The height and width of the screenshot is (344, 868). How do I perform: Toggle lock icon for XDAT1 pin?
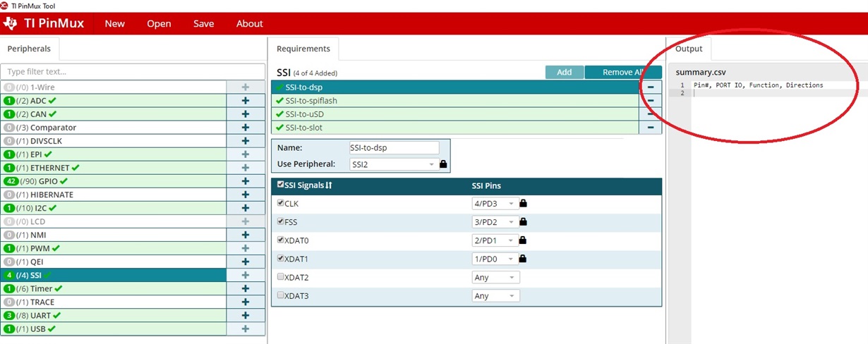pyautogui.click(x=524, y=259)
